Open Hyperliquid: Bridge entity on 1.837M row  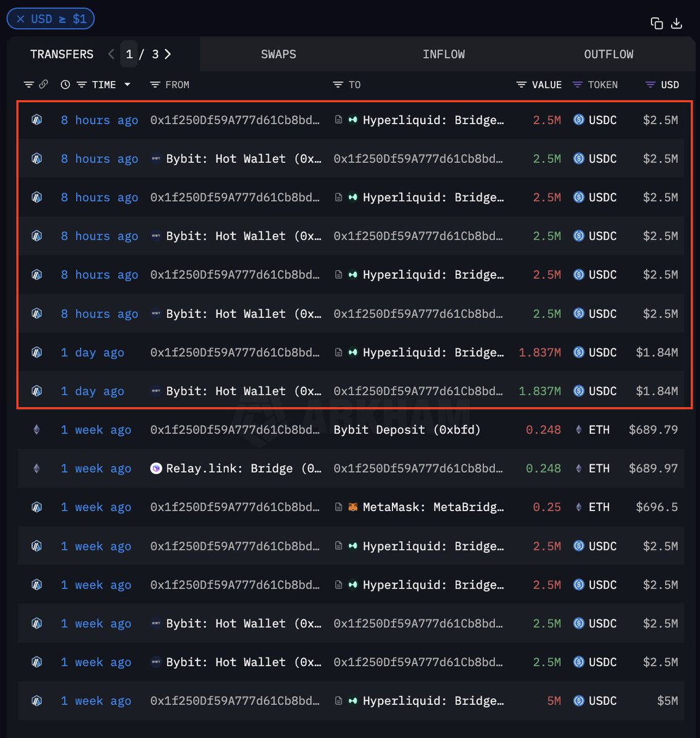pos(433,352)
